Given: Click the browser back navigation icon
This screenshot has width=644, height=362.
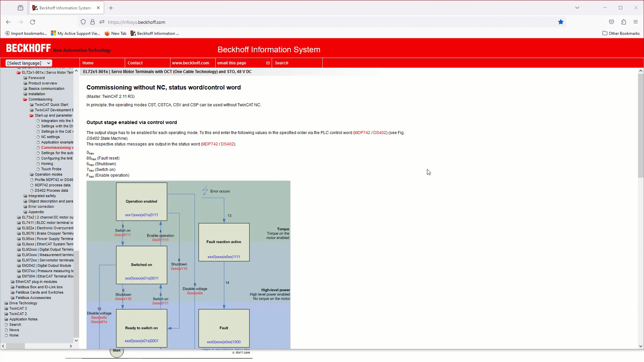Looking at the screenshot, I should [8, 22].
